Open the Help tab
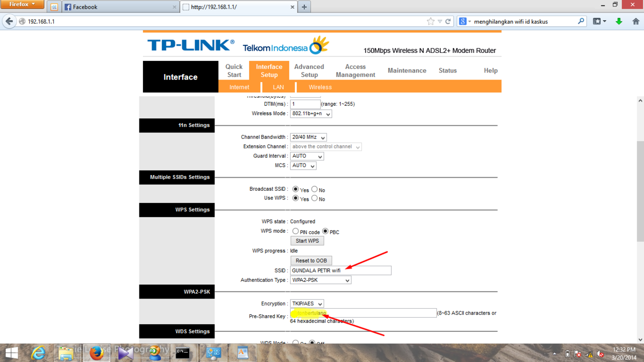The height and width of the screenshot is (362, 644). 491,70
